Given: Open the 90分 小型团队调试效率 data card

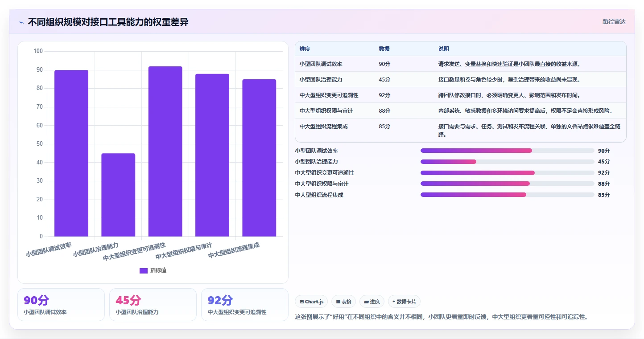Looking at the screenshot, I should [x=61, y=305].
